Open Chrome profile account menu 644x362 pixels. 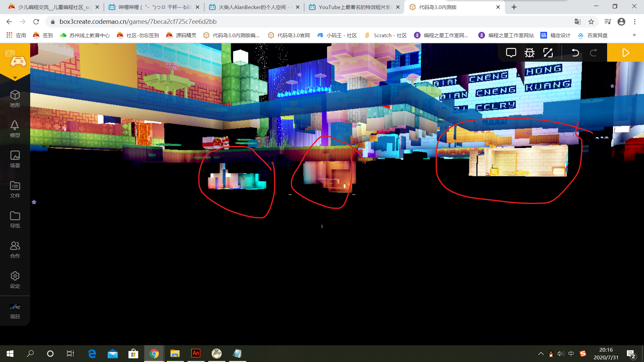coord(621,22)
